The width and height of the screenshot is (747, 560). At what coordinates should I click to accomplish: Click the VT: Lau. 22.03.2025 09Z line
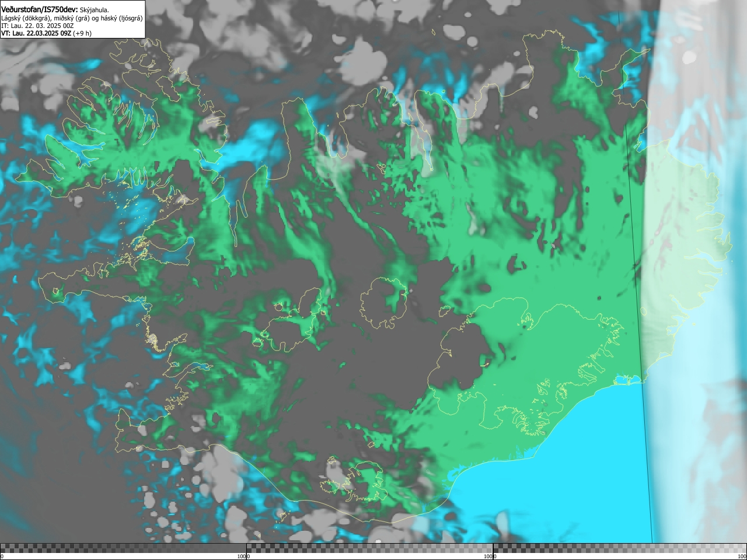36,33
